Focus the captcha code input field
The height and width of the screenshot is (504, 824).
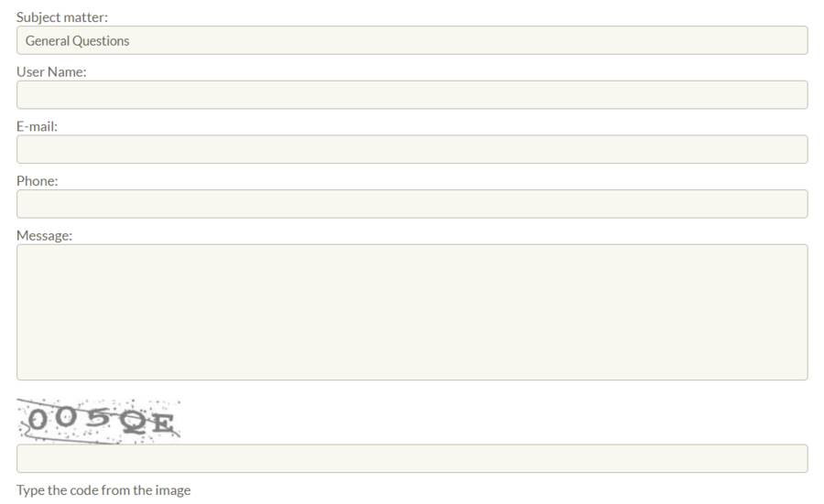(x=412, y=458)
